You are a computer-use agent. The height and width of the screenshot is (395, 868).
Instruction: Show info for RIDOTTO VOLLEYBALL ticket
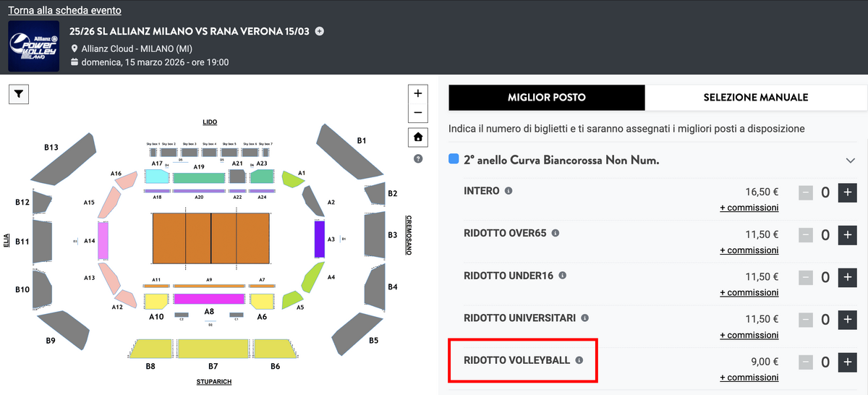[x=579, y=360]
